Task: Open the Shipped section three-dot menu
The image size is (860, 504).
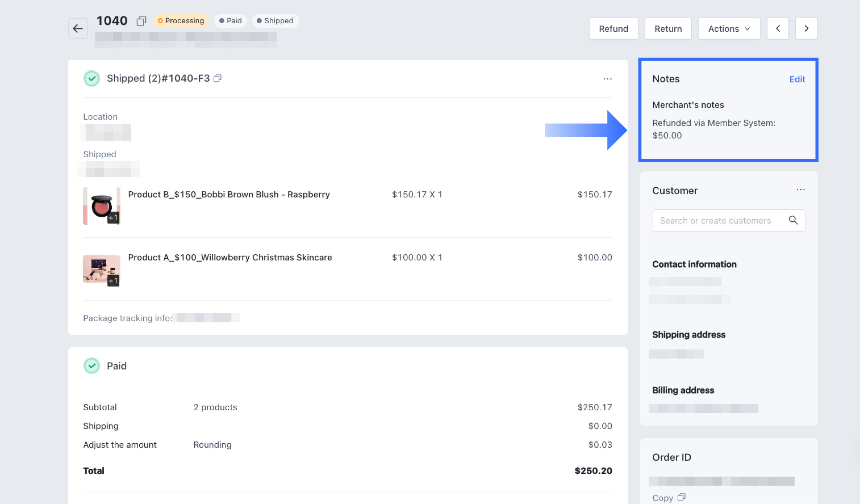Action: point(607,79)
